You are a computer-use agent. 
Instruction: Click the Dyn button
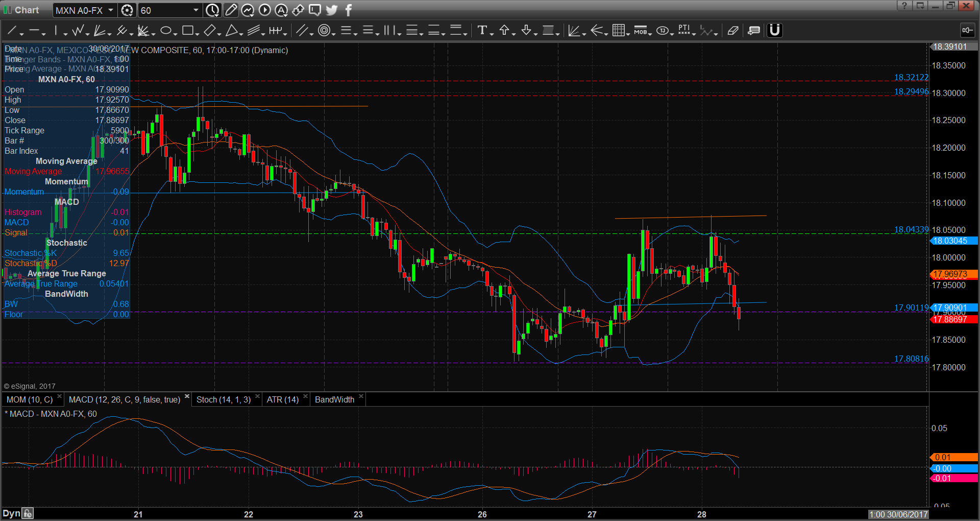(11, 513)
